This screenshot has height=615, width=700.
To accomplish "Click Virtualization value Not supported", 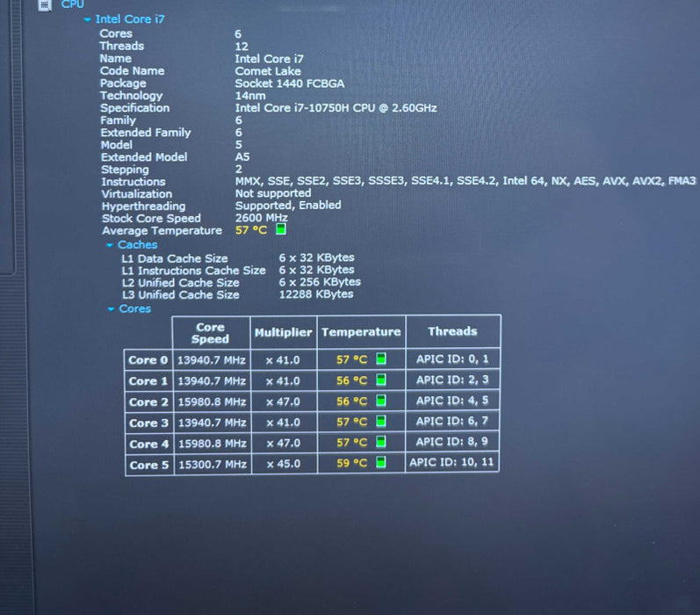I will 273,193.
